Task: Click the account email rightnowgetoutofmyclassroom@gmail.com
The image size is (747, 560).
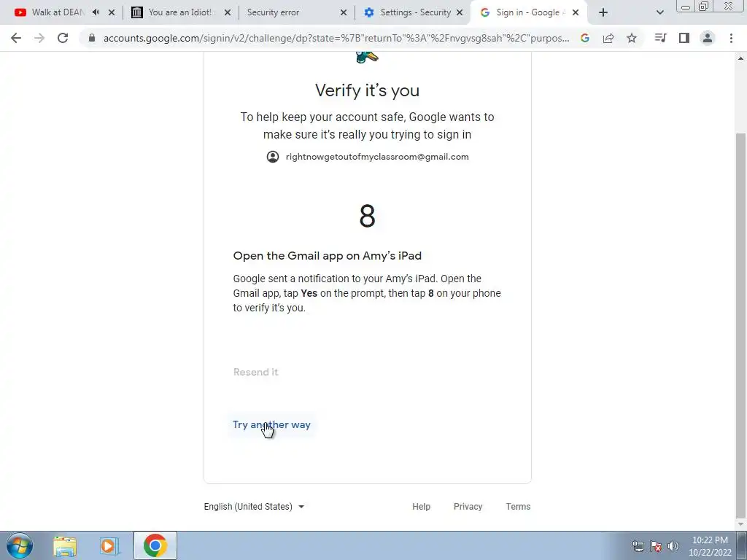Action: (377, 157)
